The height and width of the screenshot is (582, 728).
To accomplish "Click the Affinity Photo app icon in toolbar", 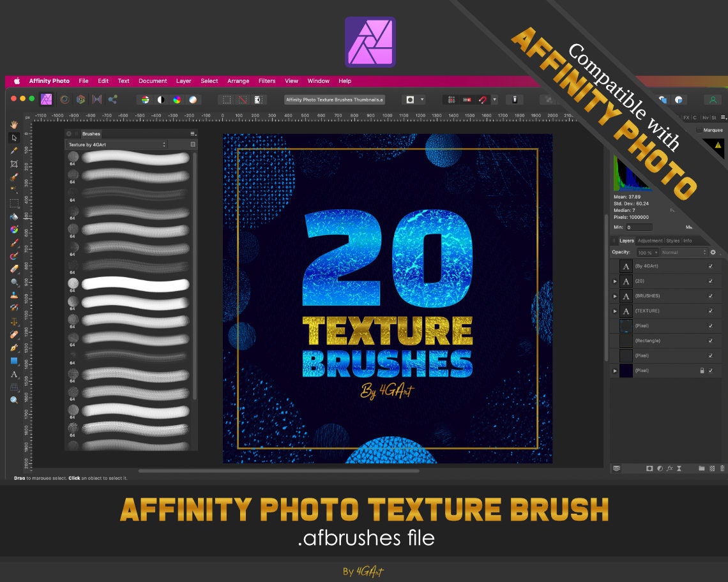I will [x=45, y=100].
